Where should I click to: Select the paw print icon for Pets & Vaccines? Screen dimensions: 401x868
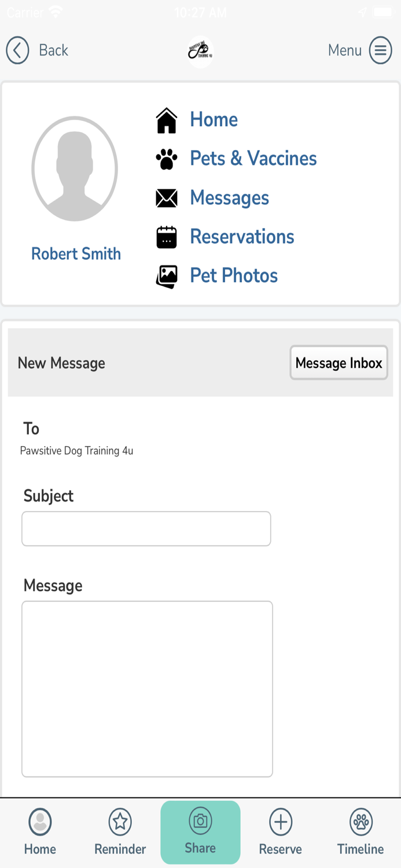tap(167, 158)
